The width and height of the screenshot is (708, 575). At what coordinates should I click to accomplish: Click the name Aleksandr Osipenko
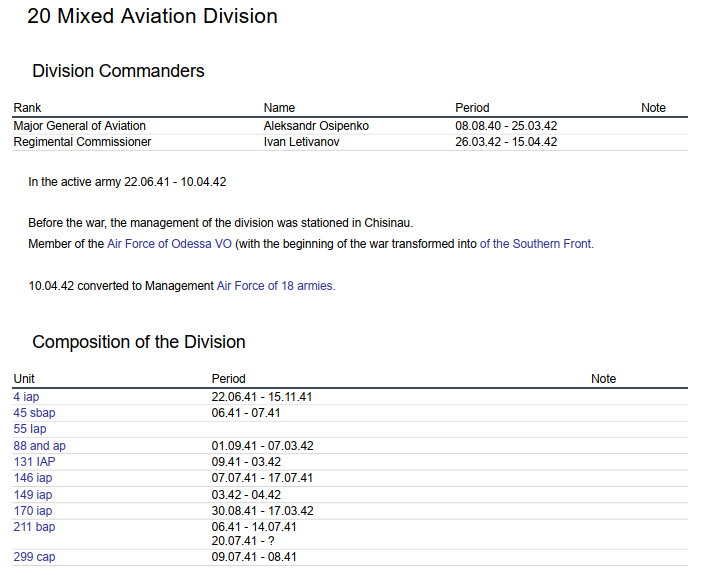point(315,126)
